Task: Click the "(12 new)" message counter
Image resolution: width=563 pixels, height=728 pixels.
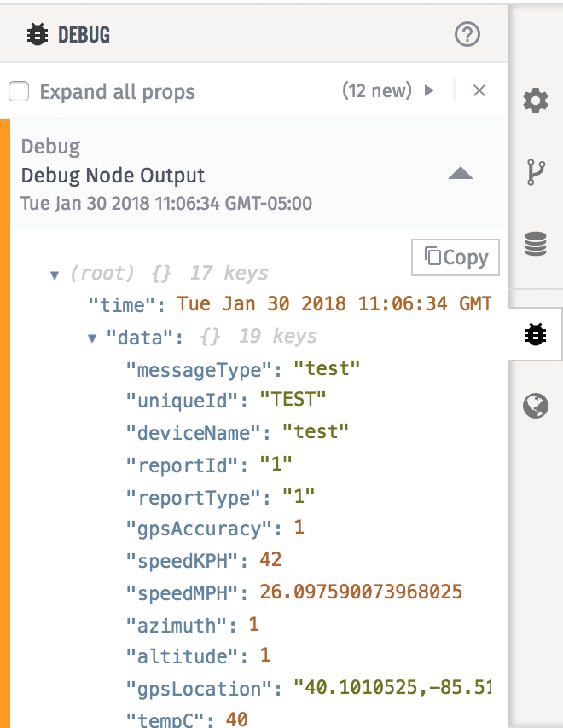Action: pyautogui.click(x=376, y=90)
